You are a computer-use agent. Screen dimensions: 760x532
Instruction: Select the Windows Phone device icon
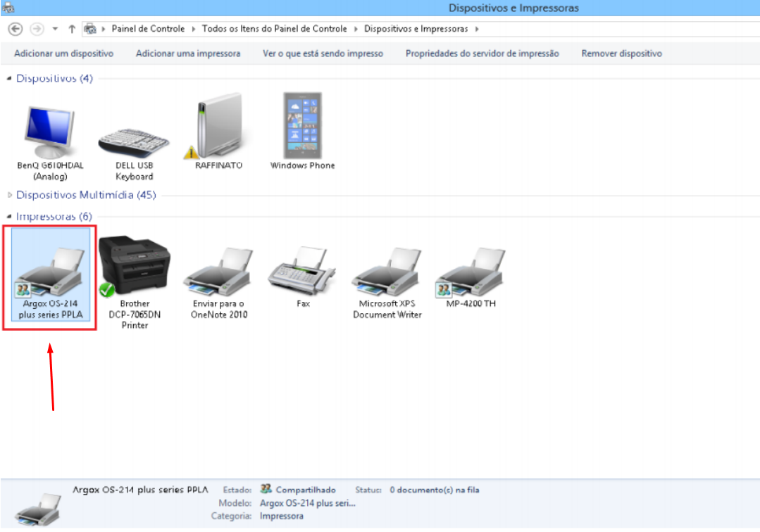301,127
